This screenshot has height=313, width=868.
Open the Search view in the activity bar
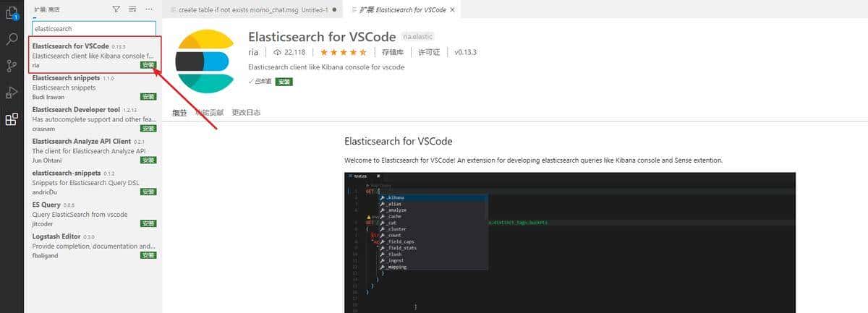point(12,39)
